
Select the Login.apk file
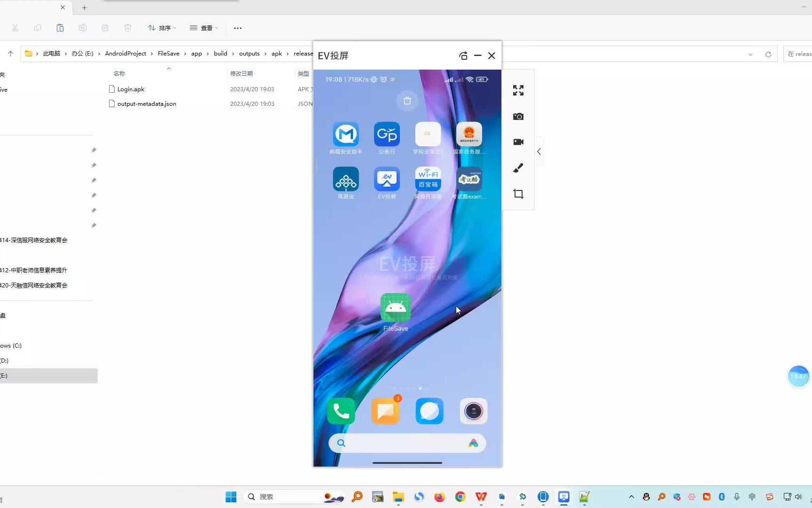[x=131, y=89]
